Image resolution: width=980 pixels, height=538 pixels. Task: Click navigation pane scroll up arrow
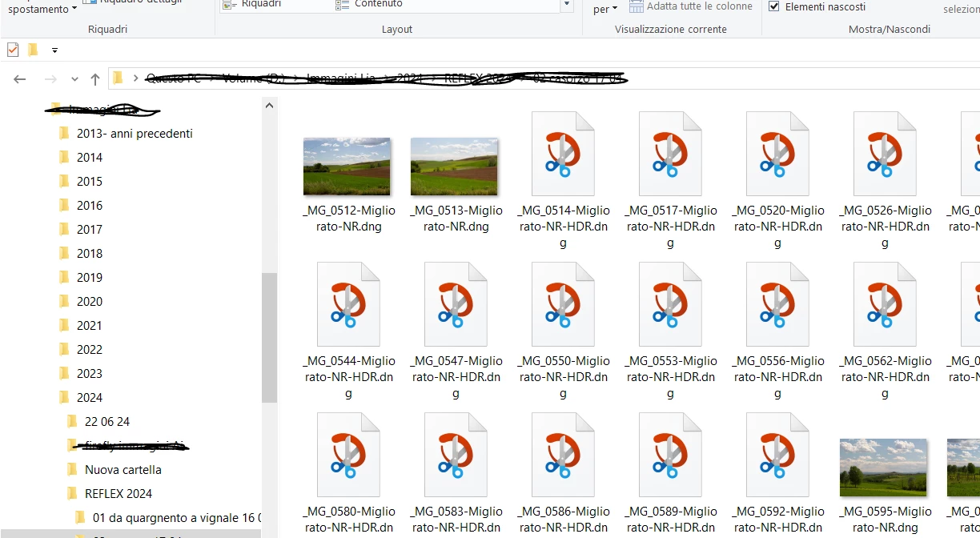coord(269,106)
